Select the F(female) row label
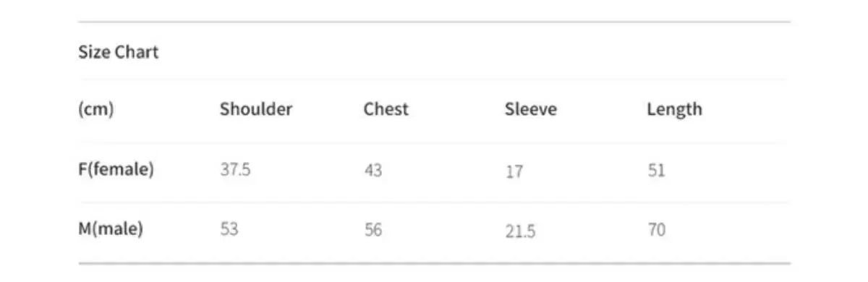Screen dimensions: 868x282 (116, 170)
